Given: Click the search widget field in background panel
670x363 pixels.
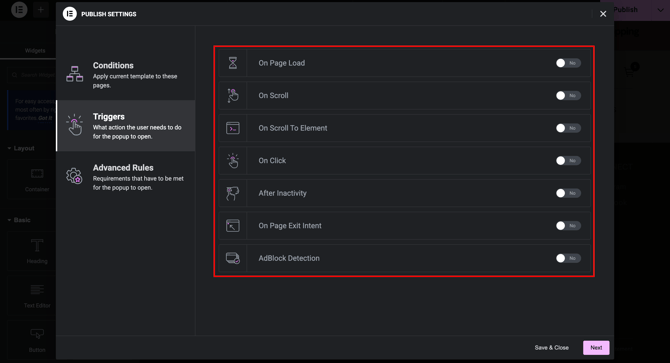Looking at the screenshot, I should click(x=32, y=75).
